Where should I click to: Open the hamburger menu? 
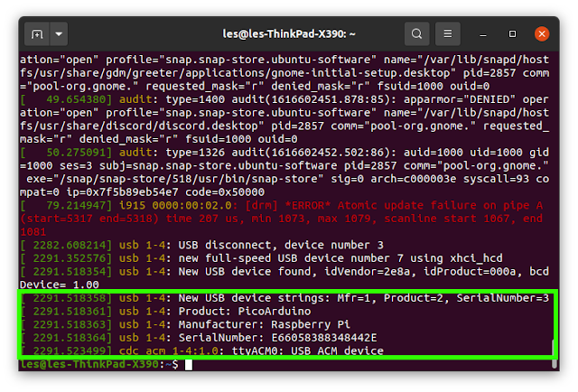(448, 34)
